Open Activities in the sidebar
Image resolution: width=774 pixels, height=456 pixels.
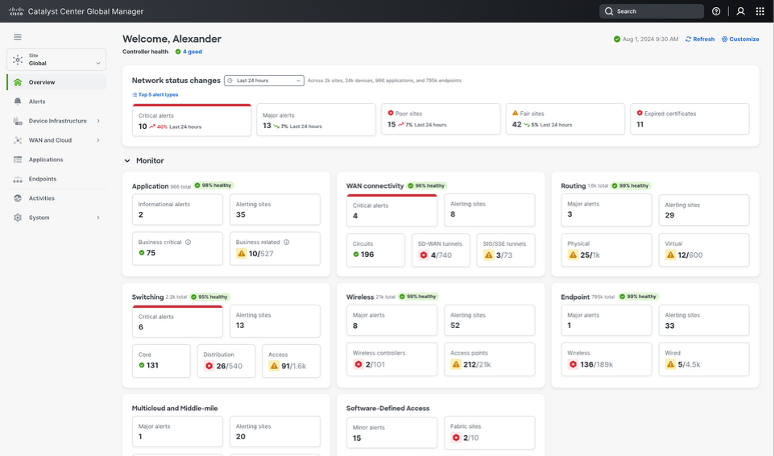click(x=56, y=198)
